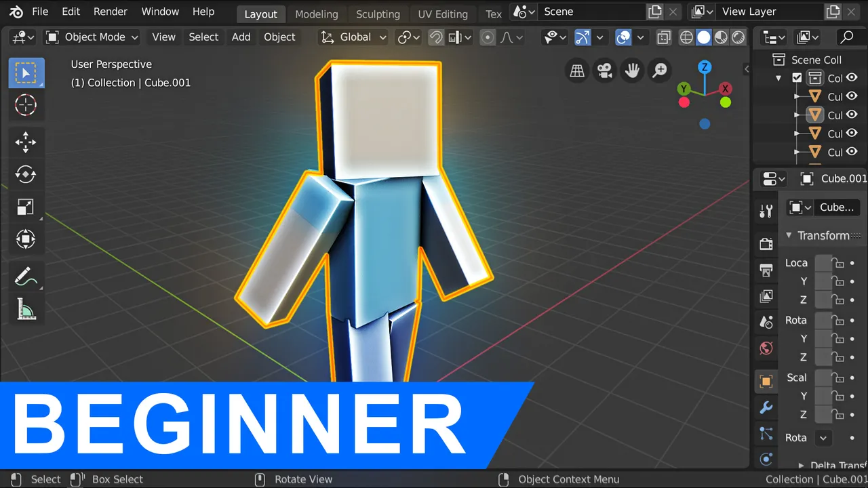Click the outliner search magnifier
Image resolution: width=868 pixels, height=488 pixels.
tap(846, 37)
